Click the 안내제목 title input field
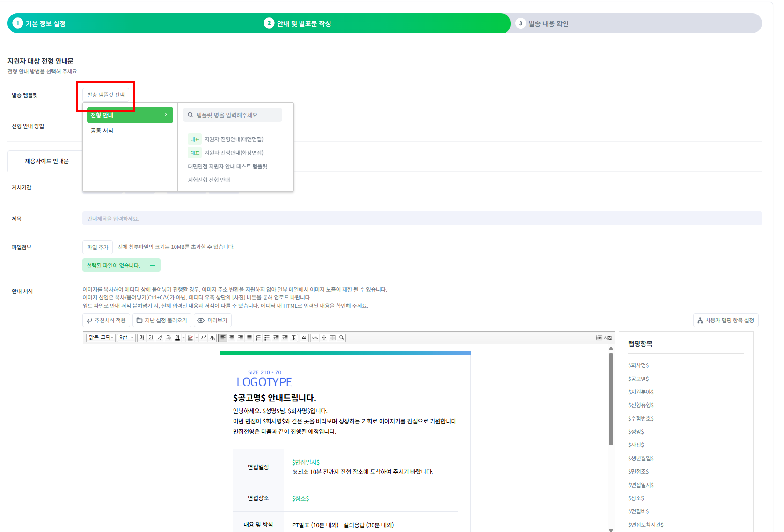Viewport: 784px width, 532px height. click(x=421, y=219)
